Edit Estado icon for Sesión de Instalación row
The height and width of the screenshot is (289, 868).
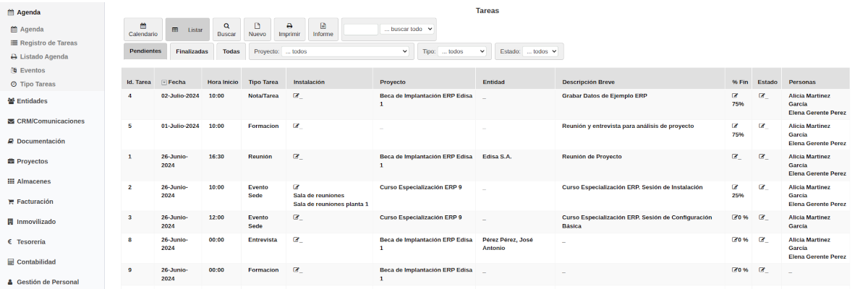point(762,187)
